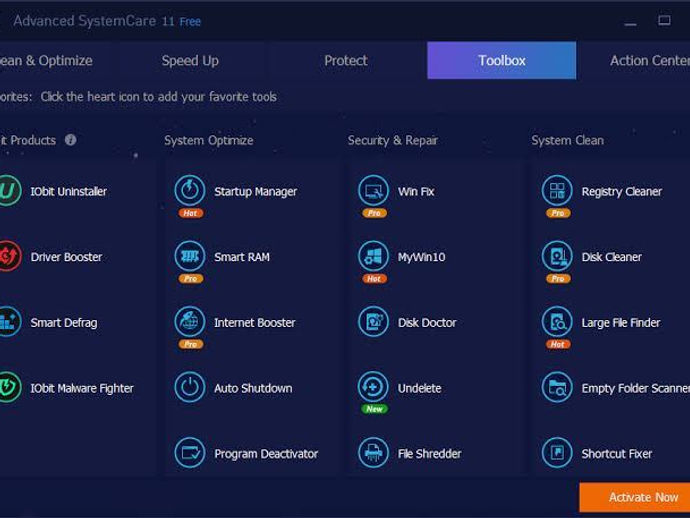The image size is (690, 518).
Task: Open the Large File Finder icon
Action: tap(557, 322)
